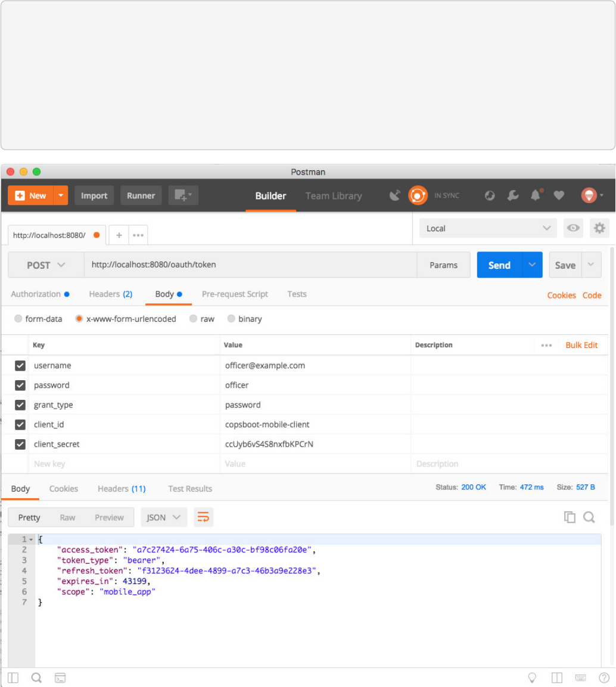This screenshot has height=687, width=616.
Task: Open help question mark icon
Action: point(604,678)
